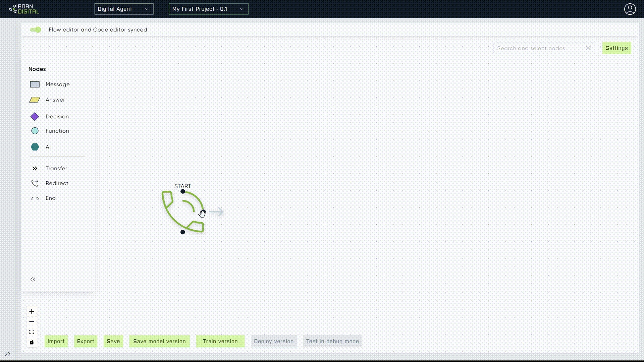Select the Redirect node phone icon
Image resolution: width=644 pixels, height=362 pixels.
(35, 183)
